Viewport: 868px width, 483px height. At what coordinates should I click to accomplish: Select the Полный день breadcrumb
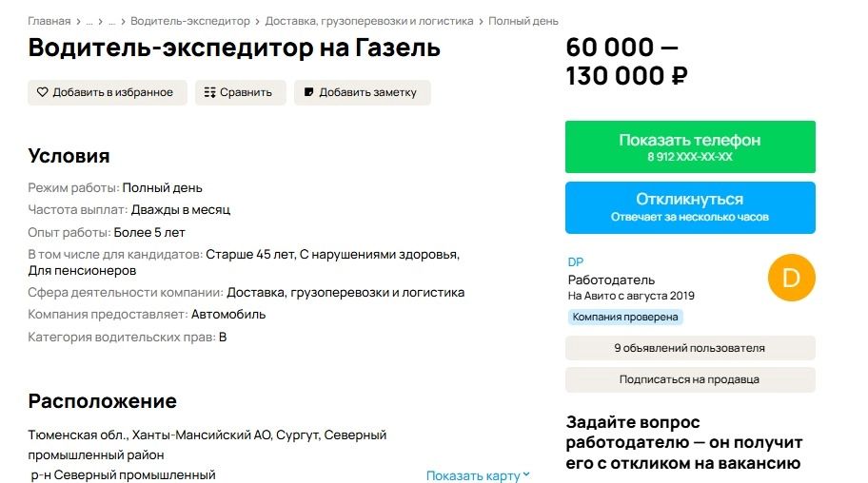point(523,21)
